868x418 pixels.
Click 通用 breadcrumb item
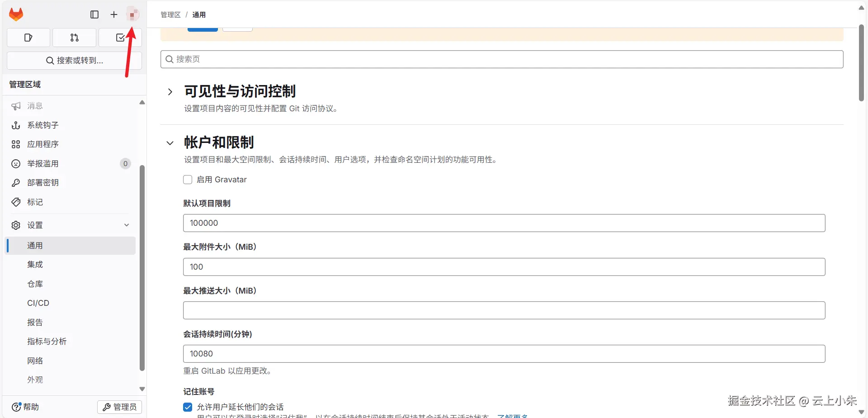pyautogui.click(x=199, y=15)
